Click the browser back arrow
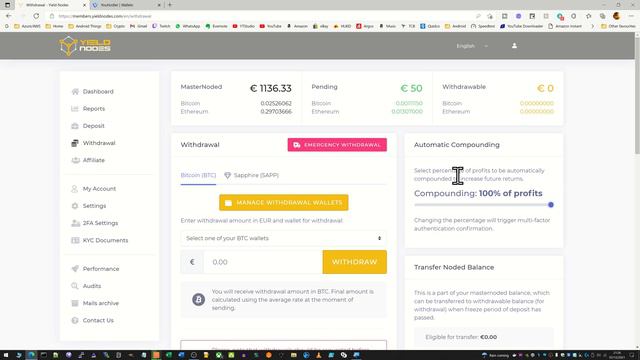This screenshot has width=640, height=360. coord(9,16)
